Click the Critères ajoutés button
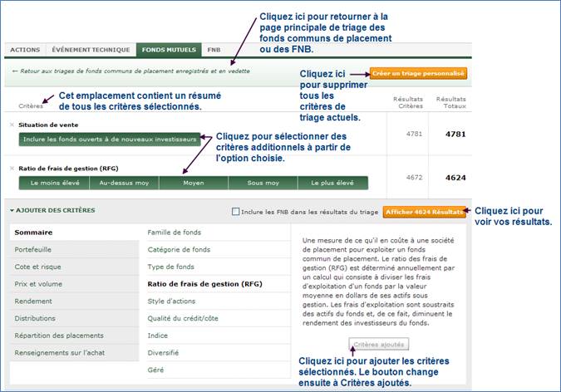Viewport: 561px width, 392px height. pos(379,345)
